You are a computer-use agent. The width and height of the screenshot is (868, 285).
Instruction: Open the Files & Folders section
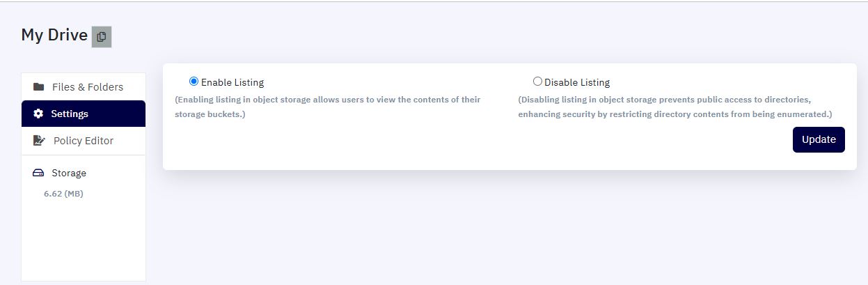84,87
